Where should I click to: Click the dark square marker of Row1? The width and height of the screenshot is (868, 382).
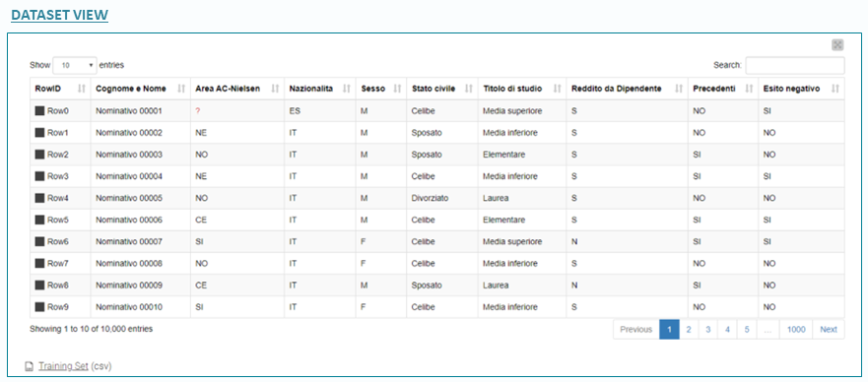(39, 133)
